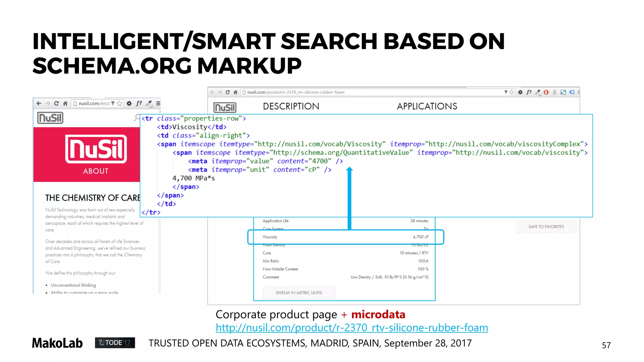Image resolution: width=644 pixels, height=362 pixels.
Task: Click the slide number 57
Action: click(606, 345)
